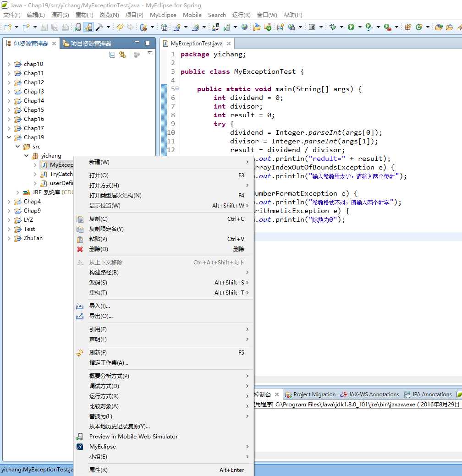Expand the chap10 project node

point(9,64)
